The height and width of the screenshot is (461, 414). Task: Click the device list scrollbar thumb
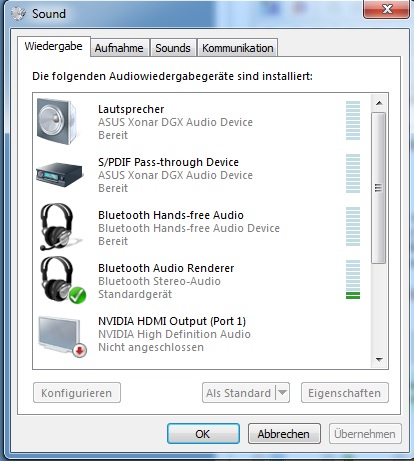click(378, 188)
